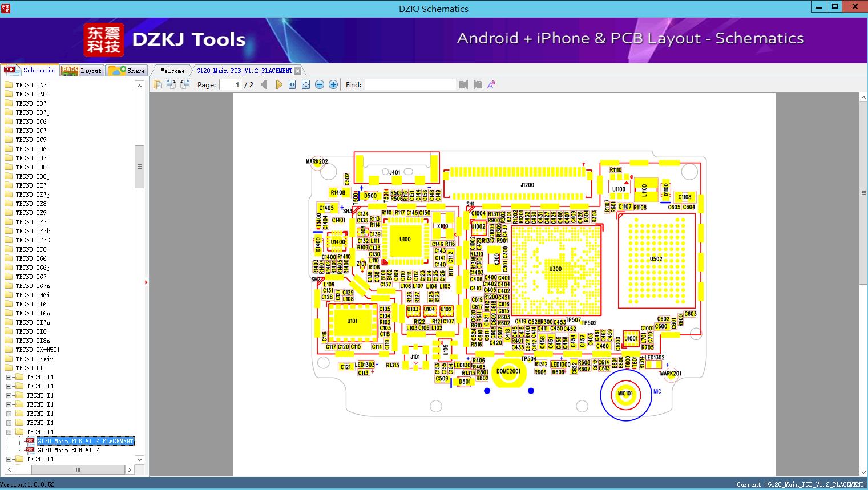The height and width of the screenshot is (490, 868).
Task: Rotate the page clockwise using toolbar icon
Action: [185, 84]
